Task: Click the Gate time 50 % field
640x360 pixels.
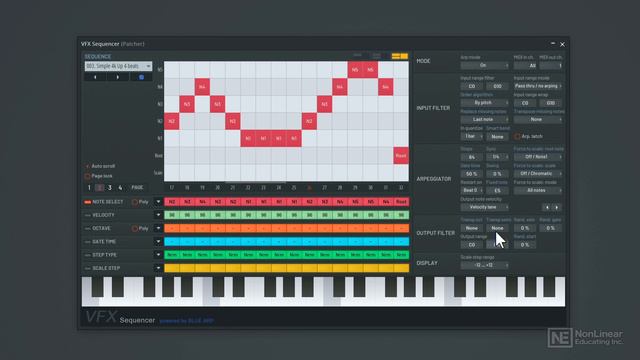Action: [x=472, y=174]
